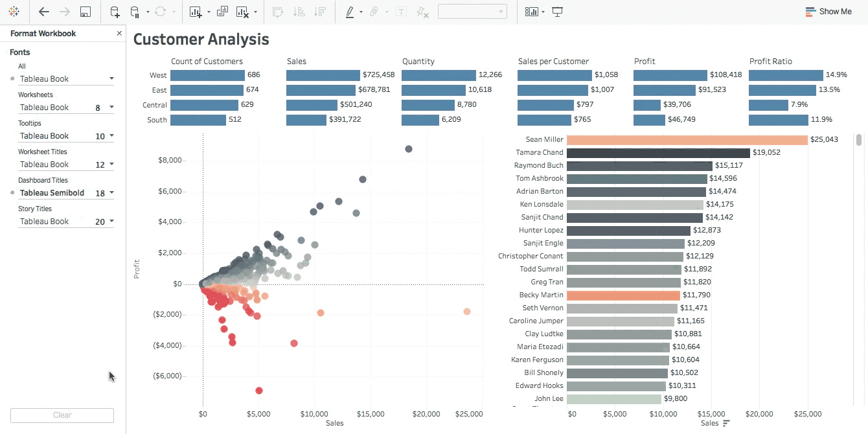Clear the sheet using toolbar icon
The image size is (868, 434).
(x=242, y=12)
